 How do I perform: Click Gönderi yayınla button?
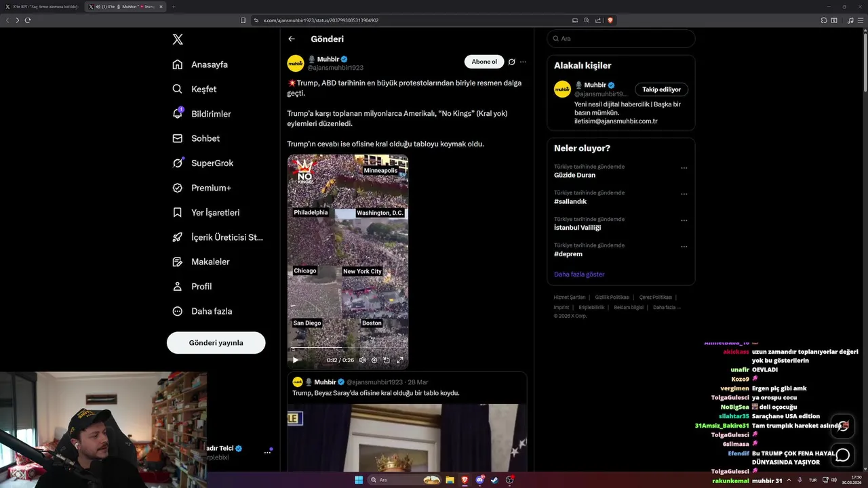click(x=216, y=343)
